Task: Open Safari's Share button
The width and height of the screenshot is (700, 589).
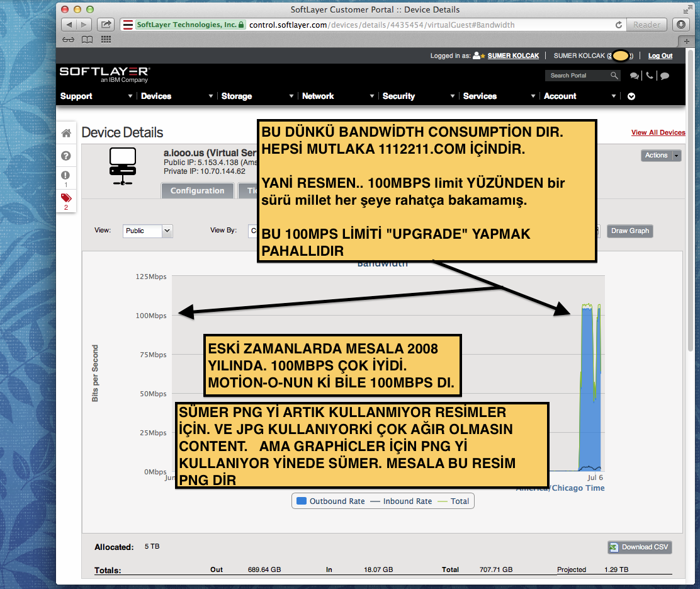Action: coord(106,25)
